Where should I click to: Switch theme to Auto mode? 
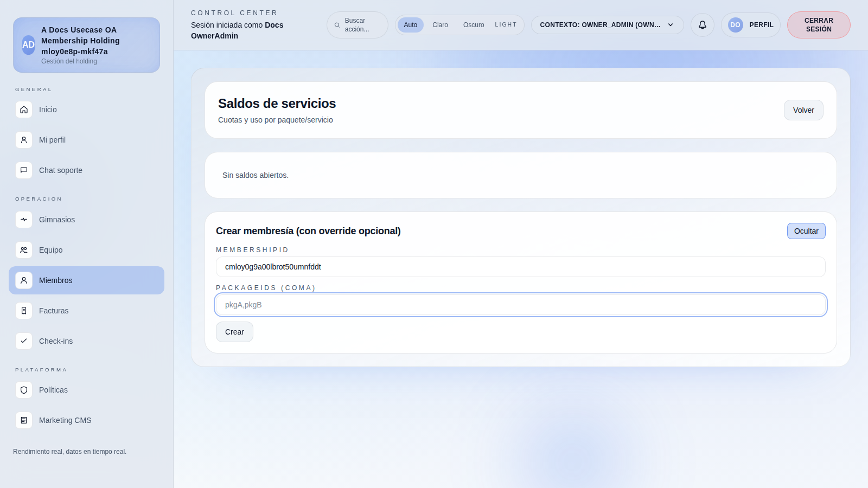pos(410,25)
